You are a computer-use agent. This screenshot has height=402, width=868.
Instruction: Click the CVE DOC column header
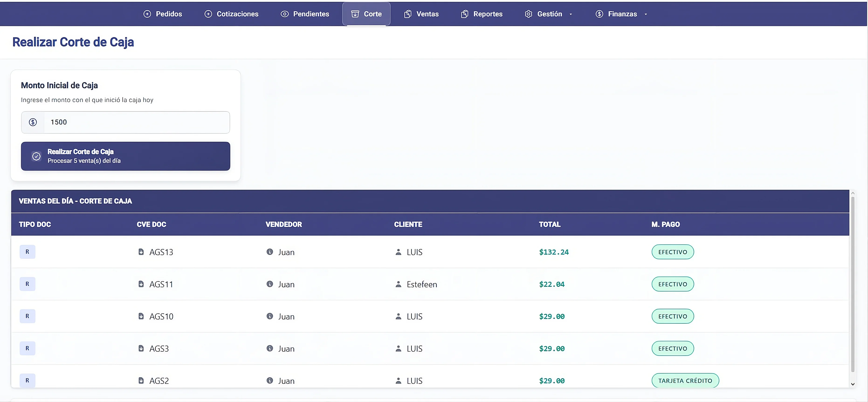(151, 224)
